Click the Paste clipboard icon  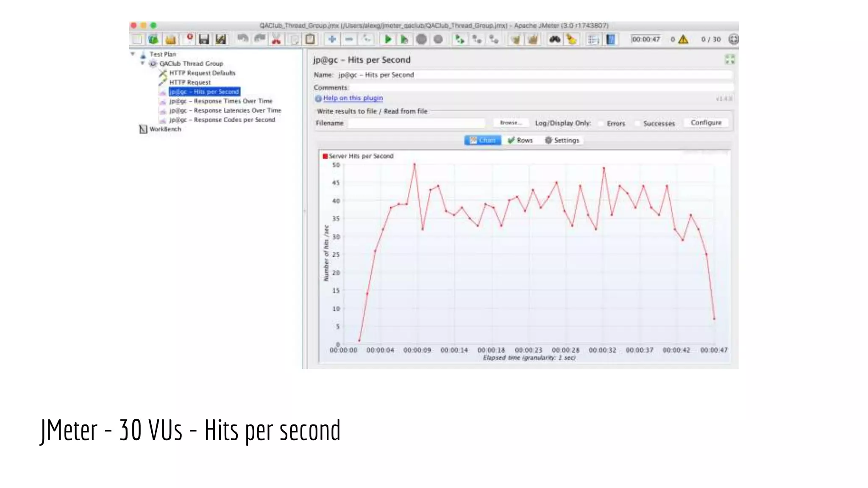[x=310, y=39]
